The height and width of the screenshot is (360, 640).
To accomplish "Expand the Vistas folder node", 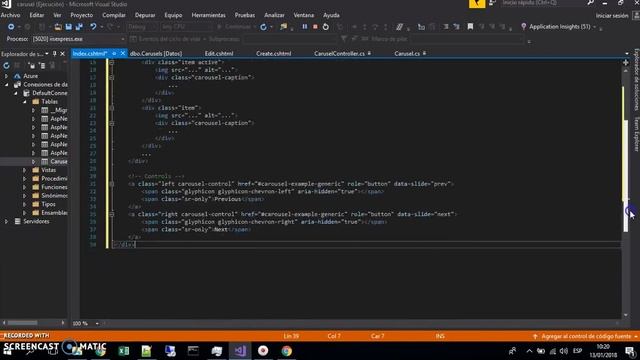I will click(x=25, y=170).
